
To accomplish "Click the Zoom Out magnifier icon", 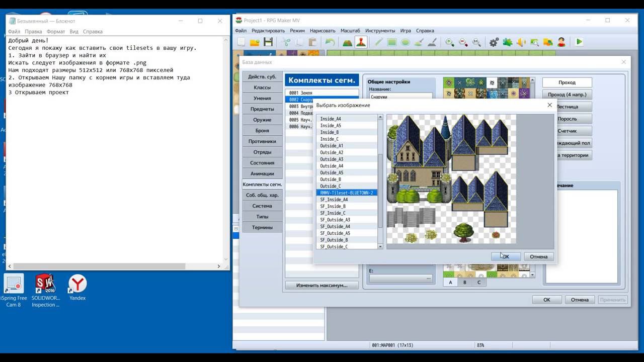I will (463, 42).
